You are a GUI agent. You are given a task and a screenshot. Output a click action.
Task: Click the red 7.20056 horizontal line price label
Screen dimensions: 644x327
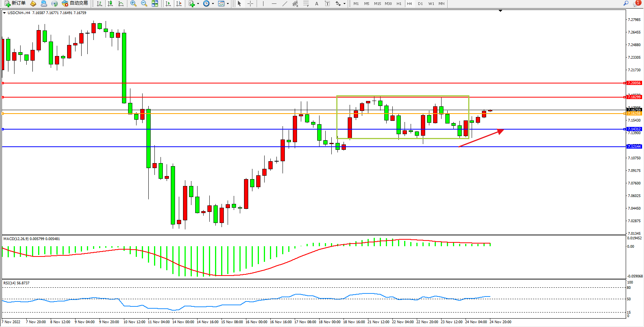coord(634,83)
